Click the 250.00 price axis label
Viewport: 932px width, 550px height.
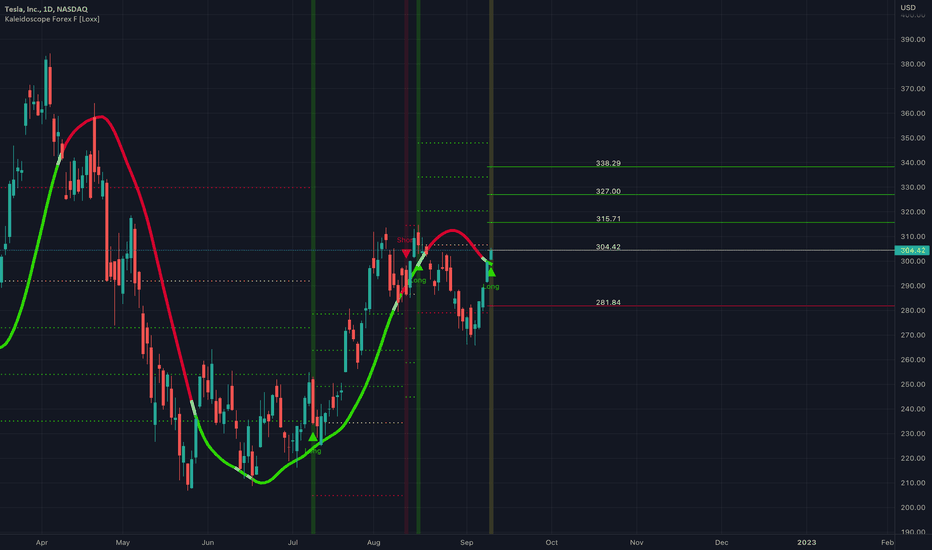[x=913, y=385]
